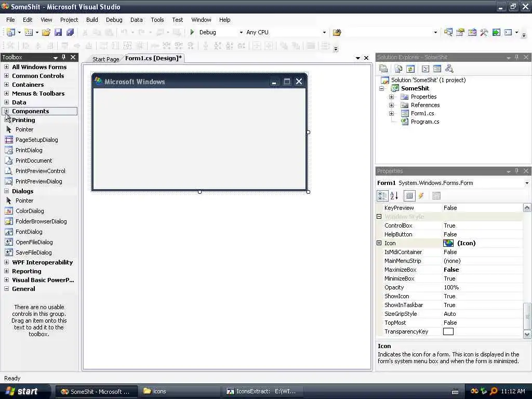Select the ControlBox property row
This screenshot has height=399, width=532.
pos(449,225)
